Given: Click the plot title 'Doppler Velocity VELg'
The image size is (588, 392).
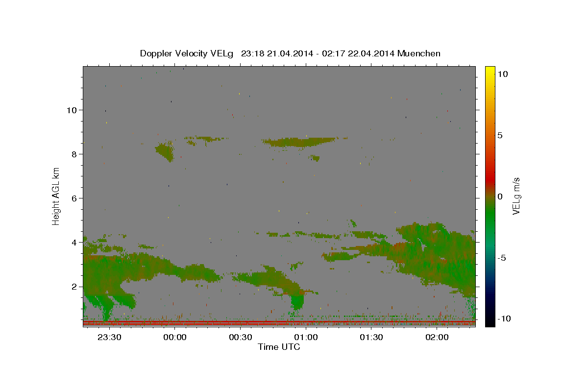Looking at the screenshot, I should (x=187, y=53).
